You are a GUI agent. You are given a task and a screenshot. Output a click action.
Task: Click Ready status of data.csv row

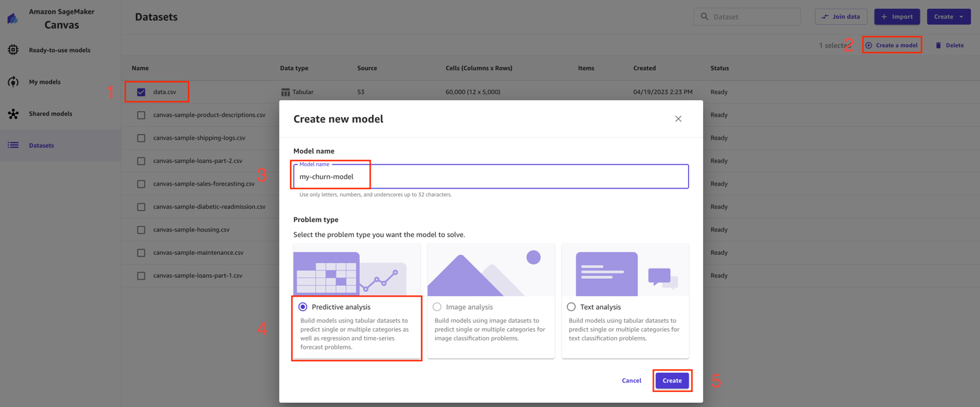719,92
